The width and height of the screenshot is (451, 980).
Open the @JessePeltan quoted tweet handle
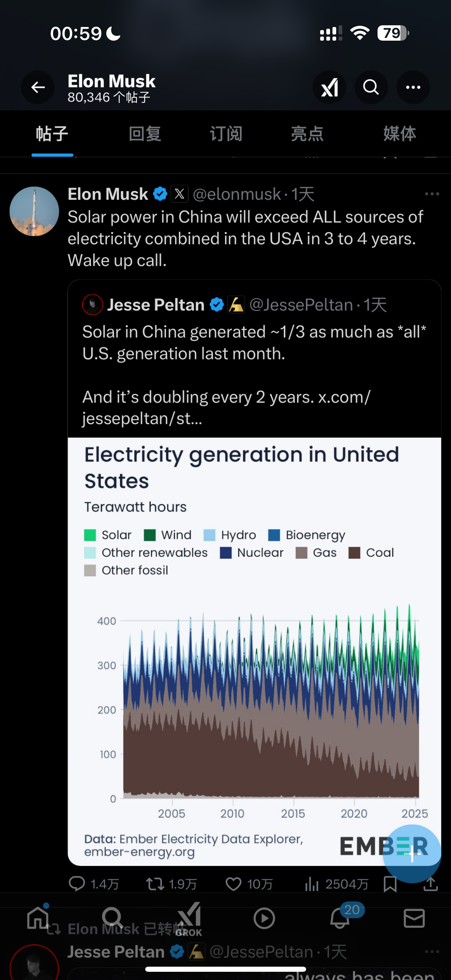(x=301, y=305)
